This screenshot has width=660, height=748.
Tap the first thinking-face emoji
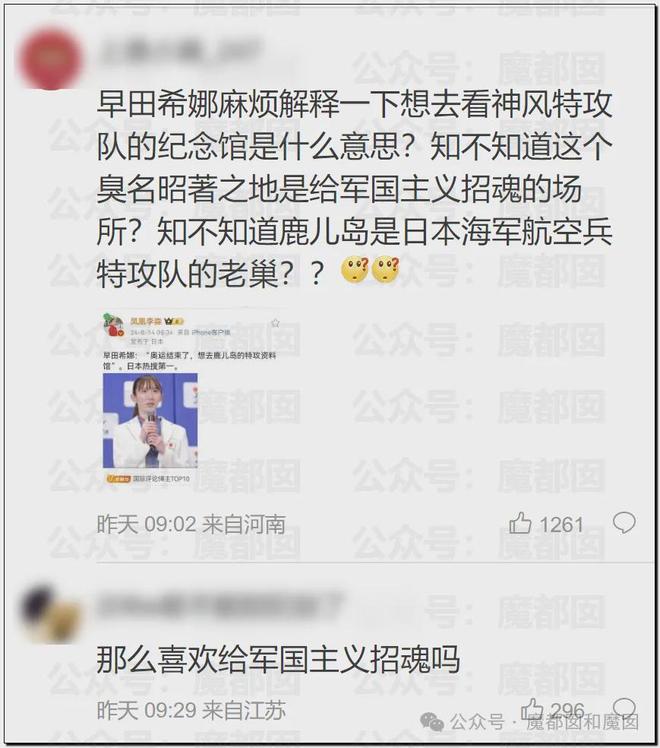tap(355, 270)
